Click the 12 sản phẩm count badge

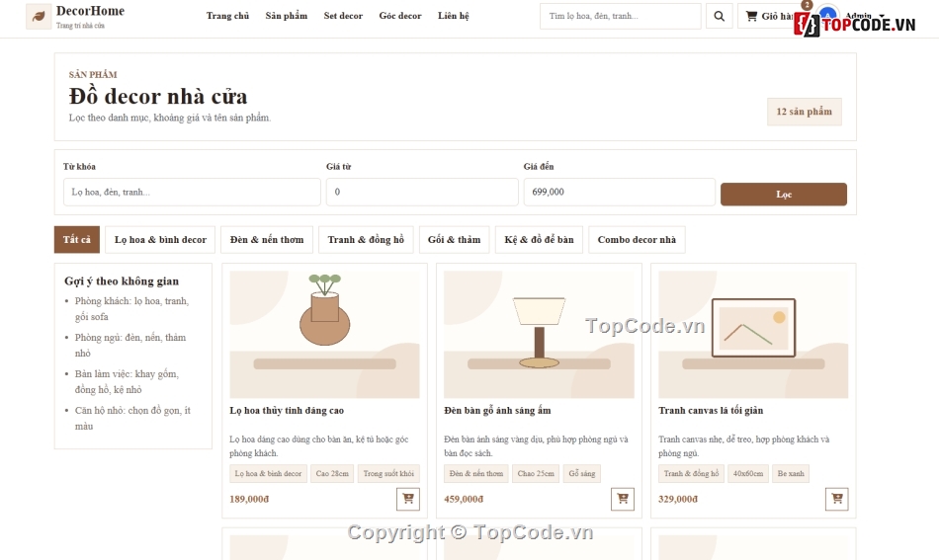(x=805, y=112)
